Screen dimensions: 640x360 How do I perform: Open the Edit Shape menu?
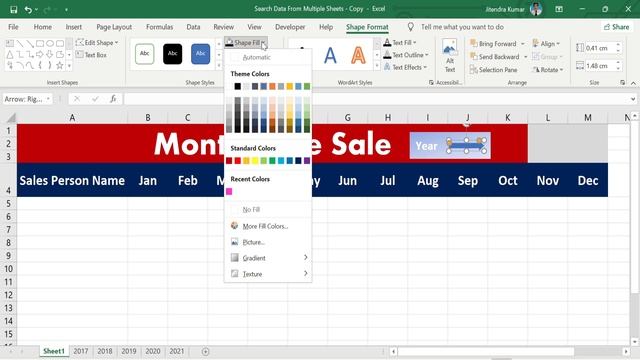click(97, 42)
